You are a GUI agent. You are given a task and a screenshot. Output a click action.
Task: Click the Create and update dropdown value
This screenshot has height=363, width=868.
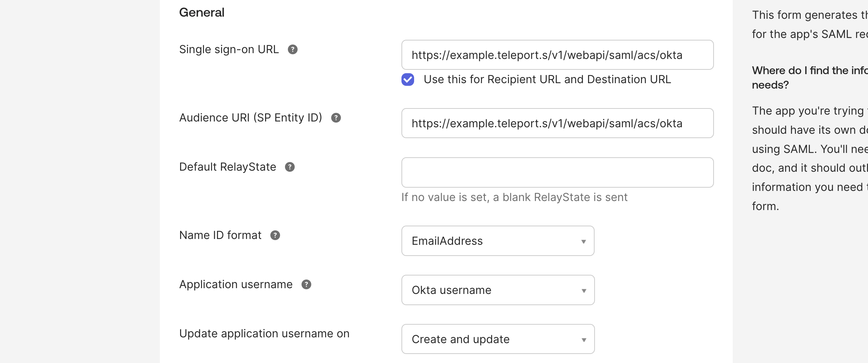click(x=460, y=339)
